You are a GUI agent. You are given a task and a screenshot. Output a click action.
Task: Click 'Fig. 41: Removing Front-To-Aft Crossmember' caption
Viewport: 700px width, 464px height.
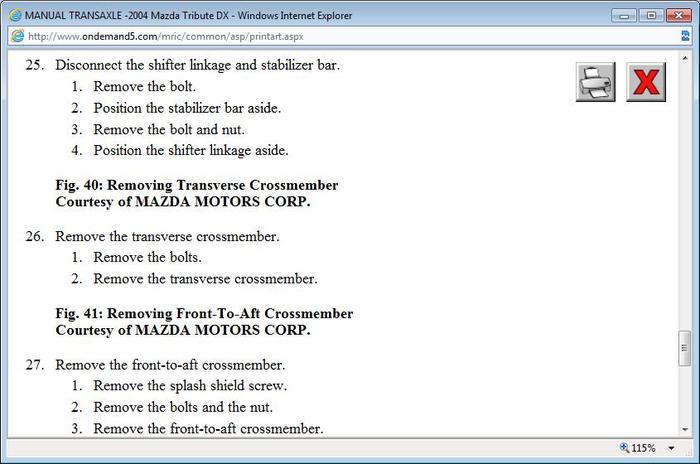click(204, 314)
